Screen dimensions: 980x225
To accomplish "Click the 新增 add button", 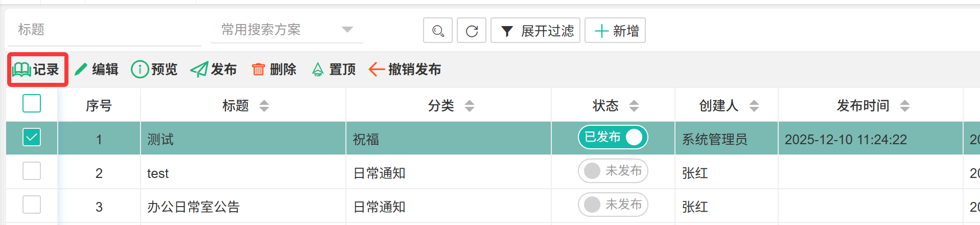I will [615, 31].
